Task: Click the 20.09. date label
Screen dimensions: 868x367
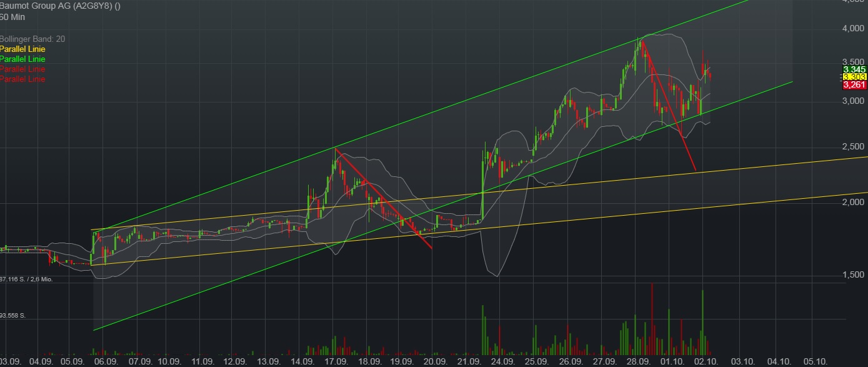Action: [434, 362]
